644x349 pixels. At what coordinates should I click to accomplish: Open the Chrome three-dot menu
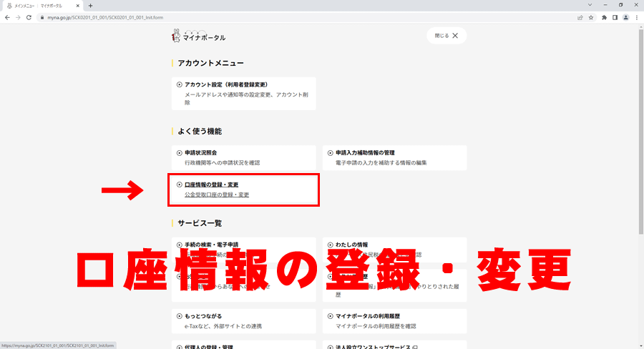(637, 18)
